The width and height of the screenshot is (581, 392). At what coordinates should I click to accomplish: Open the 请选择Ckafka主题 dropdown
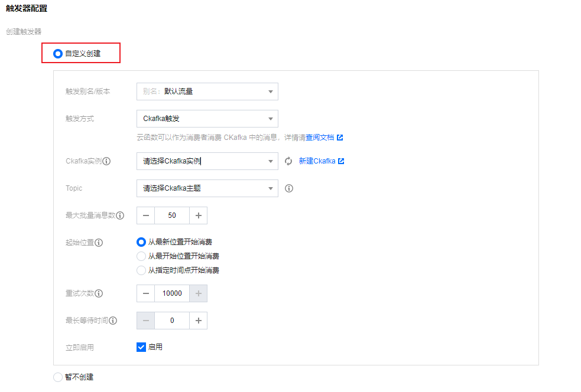coord(207,188)
